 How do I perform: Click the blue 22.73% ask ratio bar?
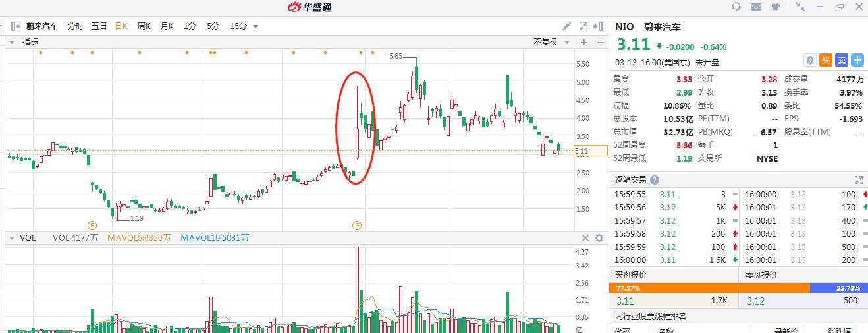coord(838,288)
